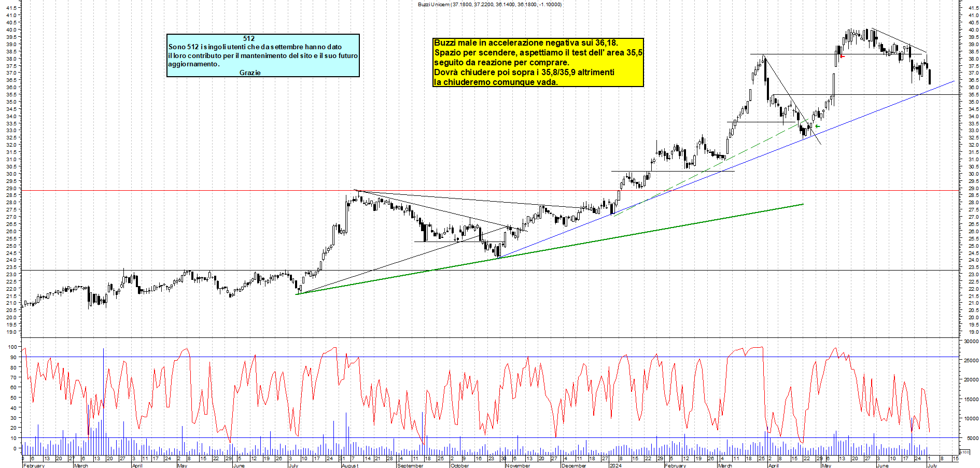Click the '50' oscillator scale label

coord(13,398)
